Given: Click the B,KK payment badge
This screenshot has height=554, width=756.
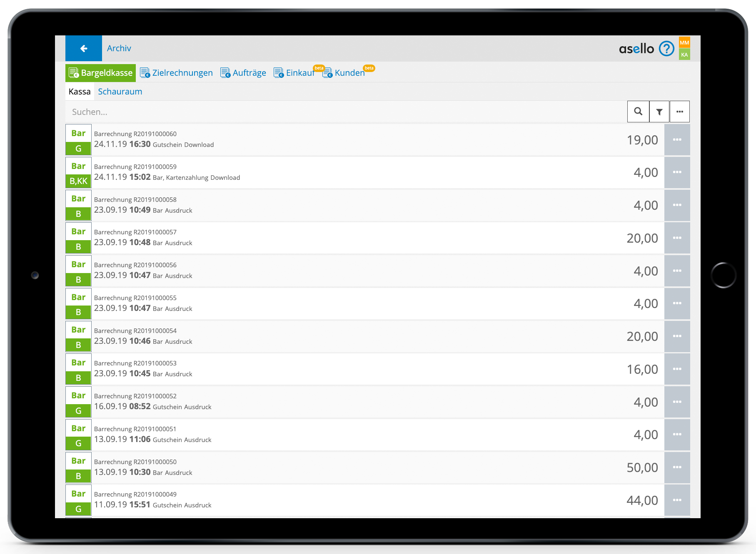Looking at the screenshot, I should click(78, 181).
